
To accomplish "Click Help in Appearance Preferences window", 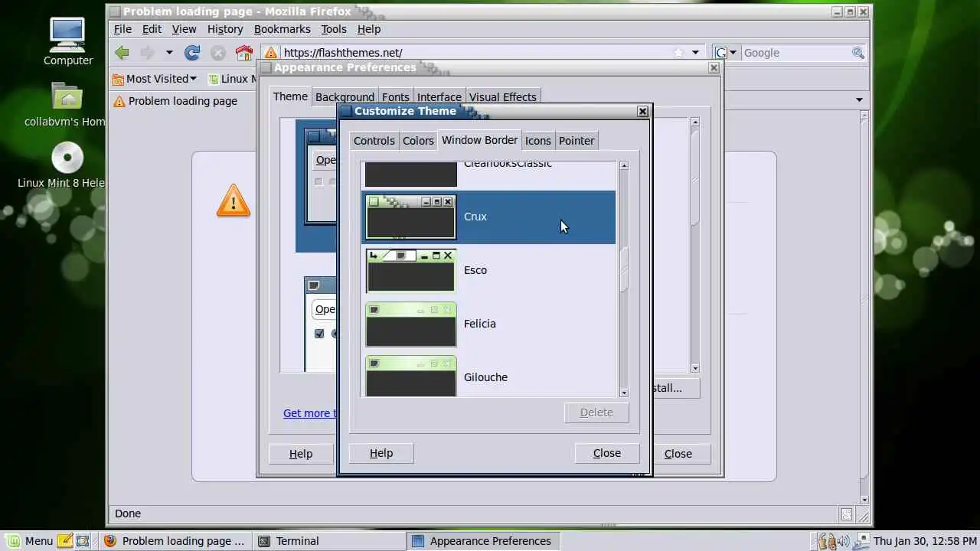I will coord(301,454).
